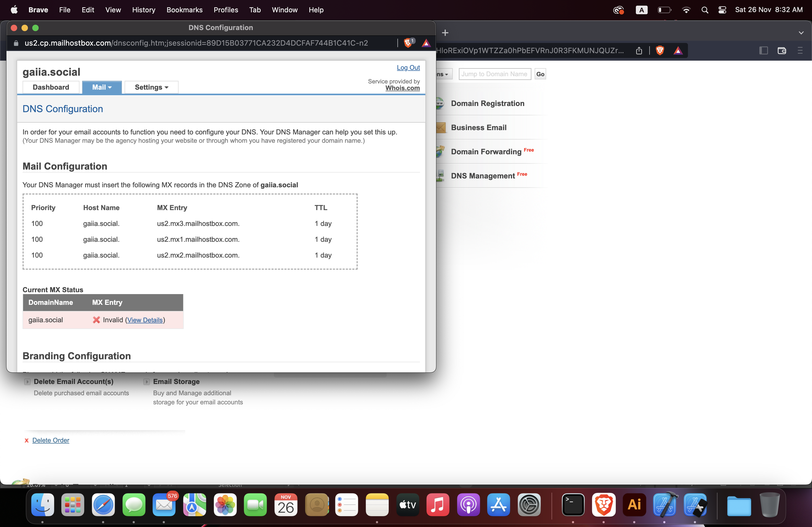The image size is (812, 527).
Task: Click gaiia.social in Current MX Status table
Action: (x=46, y=320)
